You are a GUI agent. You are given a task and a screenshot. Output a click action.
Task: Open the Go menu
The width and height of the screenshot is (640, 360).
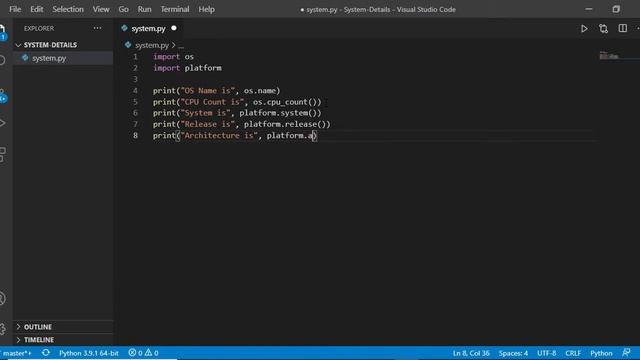pyautogui.click(x=123, y=9)
